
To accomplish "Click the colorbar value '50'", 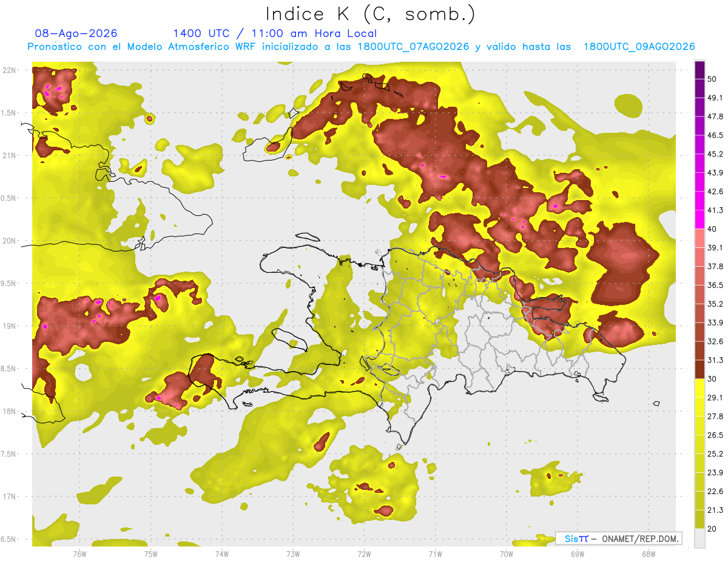I will point(713,79).
